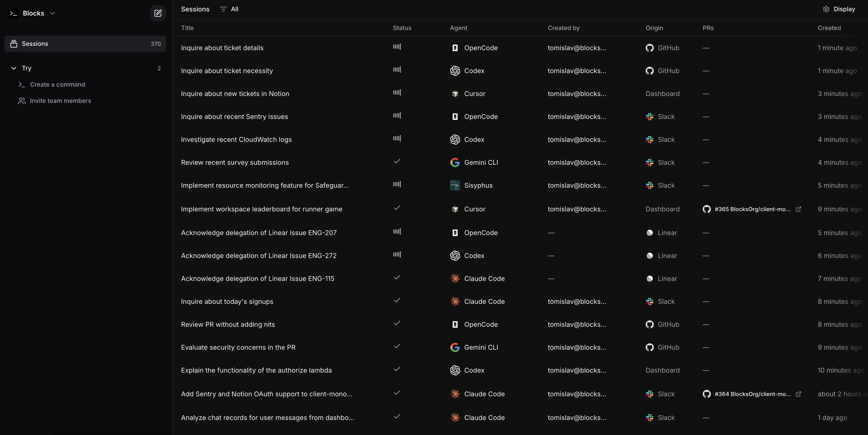Select the Sisyphus agent icon on resource monitoring row
The height and width of the screenshot is (435, 868).
(455, 185)
